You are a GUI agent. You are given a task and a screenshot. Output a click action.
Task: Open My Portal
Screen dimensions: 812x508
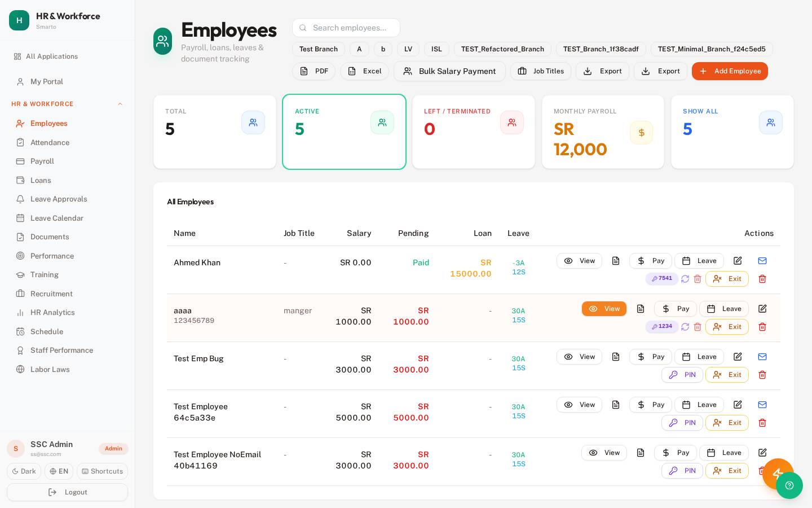67,82
